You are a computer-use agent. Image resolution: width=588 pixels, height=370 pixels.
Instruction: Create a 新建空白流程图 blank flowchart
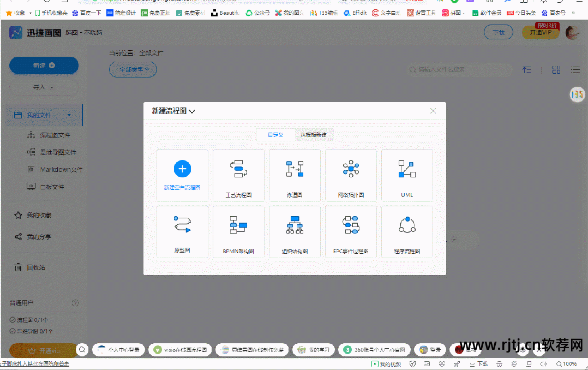click(x=182, y=176)
